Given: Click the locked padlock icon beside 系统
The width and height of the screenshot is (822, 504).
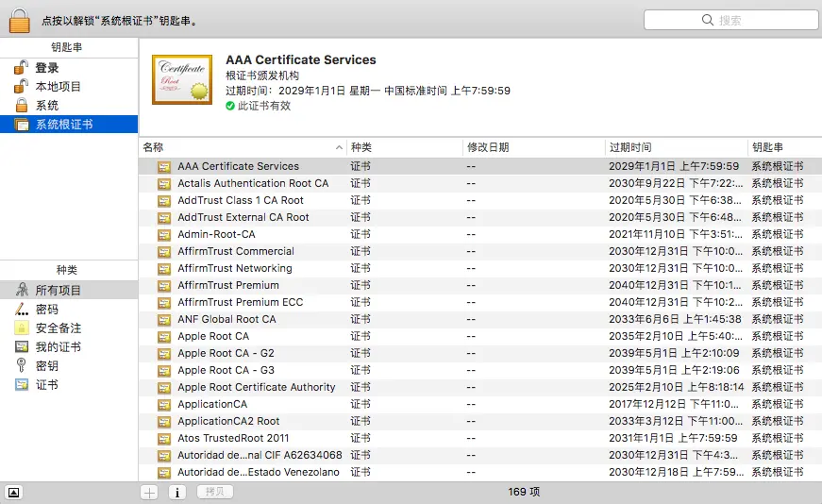Looking at the screenshot, I should pyautogui.click(x=22, y=105).
